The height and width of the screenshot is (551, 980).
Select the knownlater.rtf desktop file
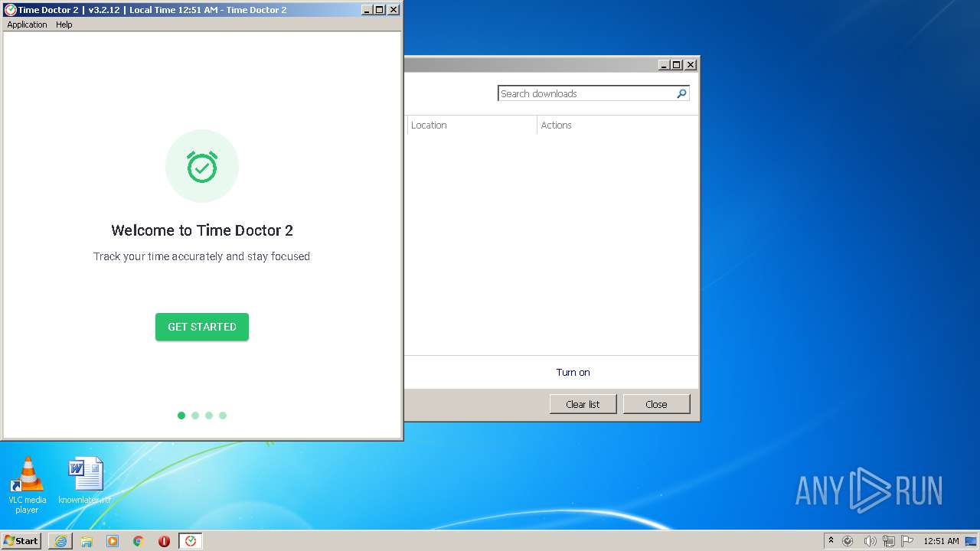(85, 481)
